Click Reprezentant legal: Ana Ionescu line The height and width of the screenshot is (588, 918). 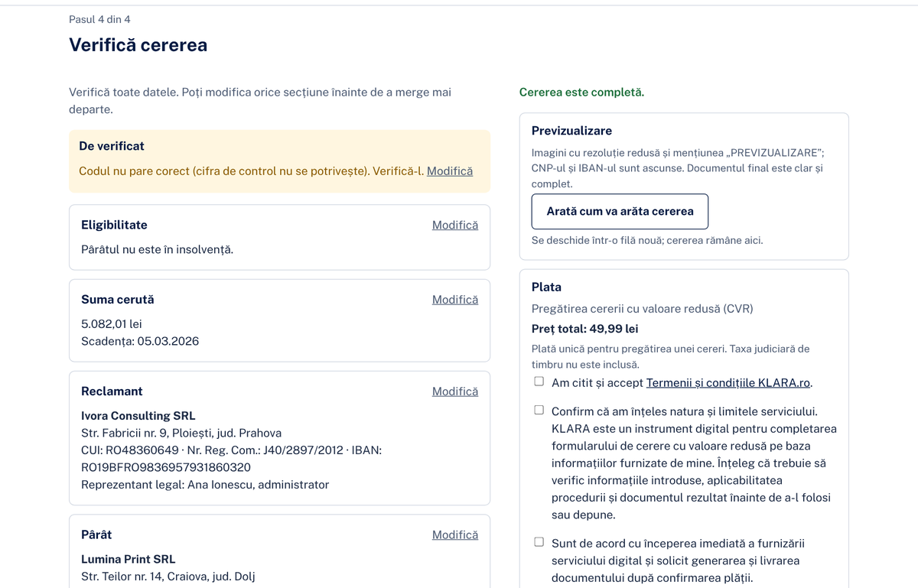[x=205, y=485]
